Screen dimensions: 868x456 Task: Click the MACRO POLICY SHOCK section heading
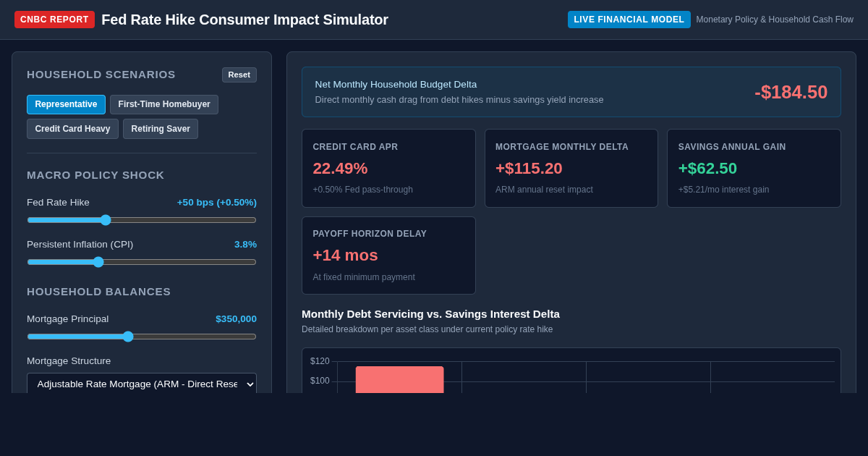point(95,174)
